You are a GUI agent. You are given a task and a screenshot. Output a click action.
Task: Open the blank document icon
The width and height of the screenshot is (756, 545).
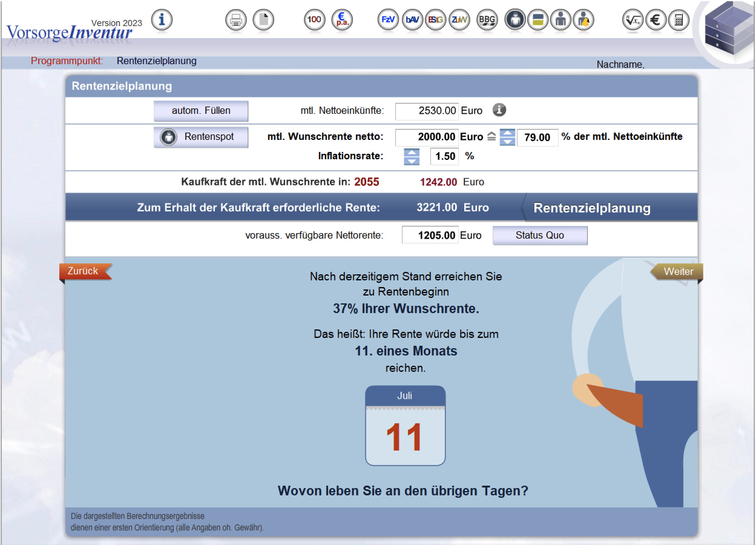263,20
